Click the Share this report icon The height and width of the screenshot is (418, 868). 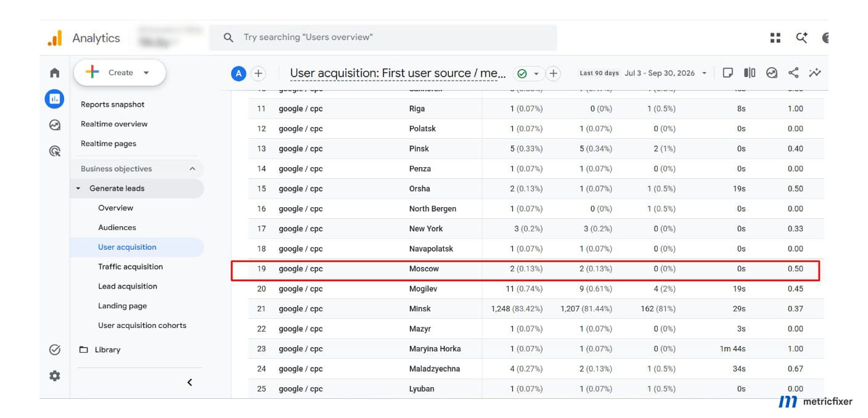click(x=793, y=73)
